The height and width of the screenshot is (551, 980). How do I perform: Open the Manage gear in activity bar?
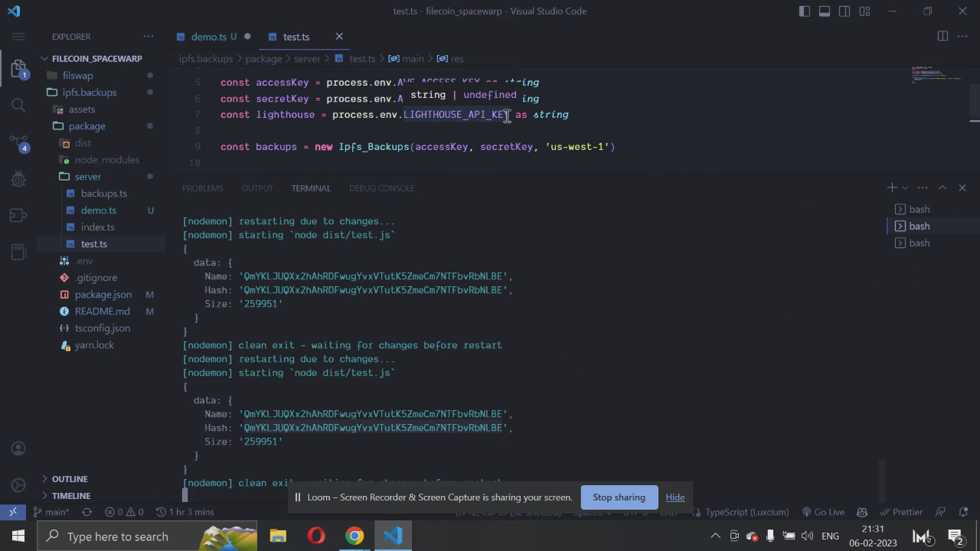pyautogui.click(x=18, y=485)
